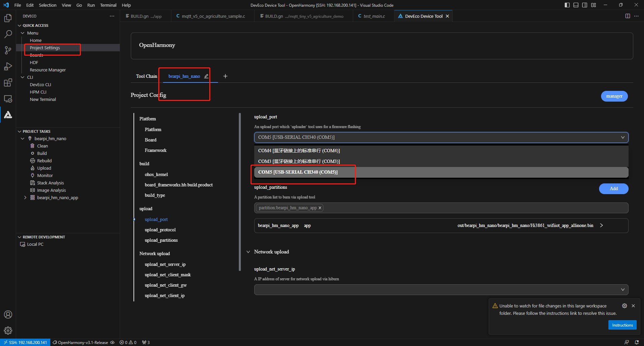Toggle primary side bar layout icon

click(x=567, y=5)
